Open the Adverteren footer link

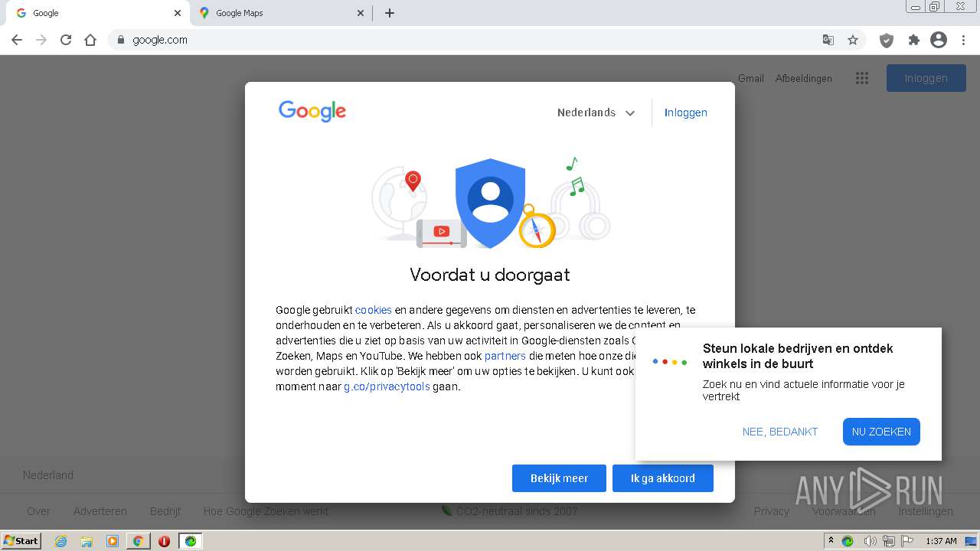pos(100,511)
